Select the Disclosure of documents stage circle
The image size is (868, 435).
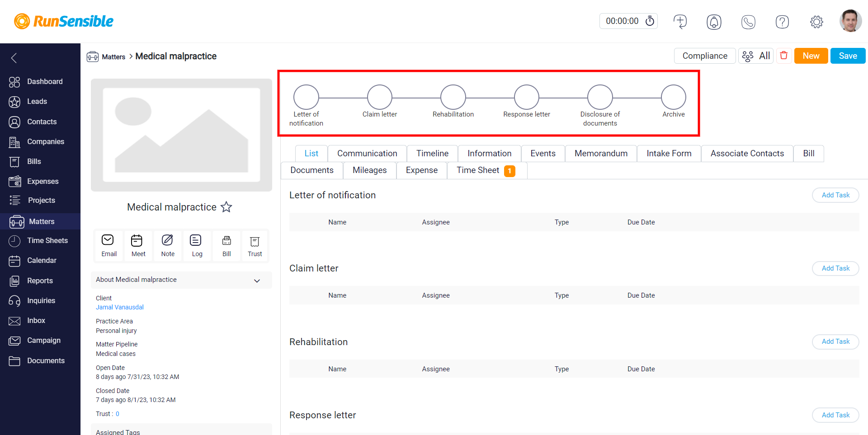click(600, 97)
